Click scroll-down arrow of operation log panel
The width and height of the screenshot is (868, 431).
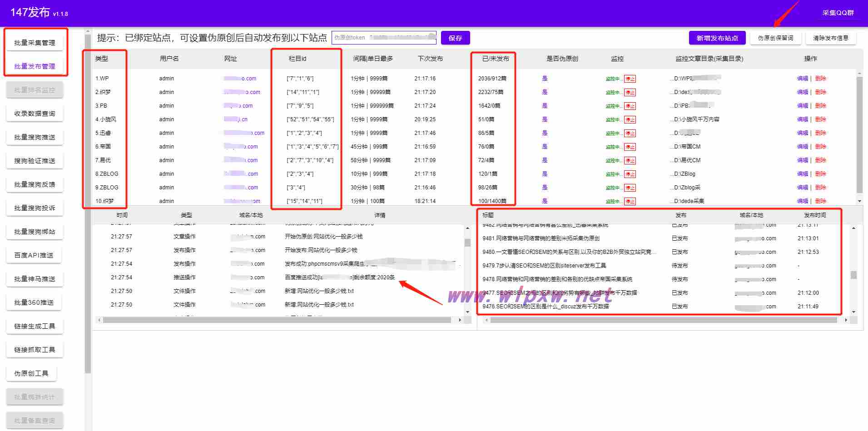point(467,312)
